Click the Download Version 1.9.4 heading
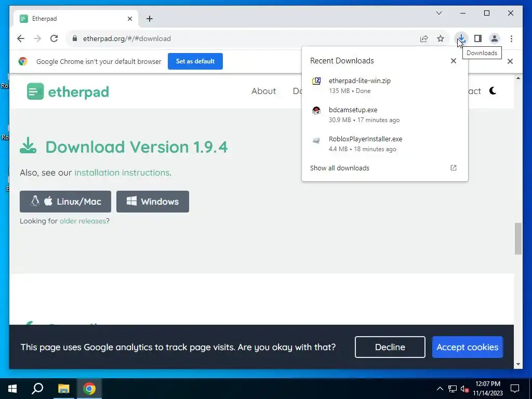Image resolution: width=532 pixels, height=399 pixels. (137, 147)
